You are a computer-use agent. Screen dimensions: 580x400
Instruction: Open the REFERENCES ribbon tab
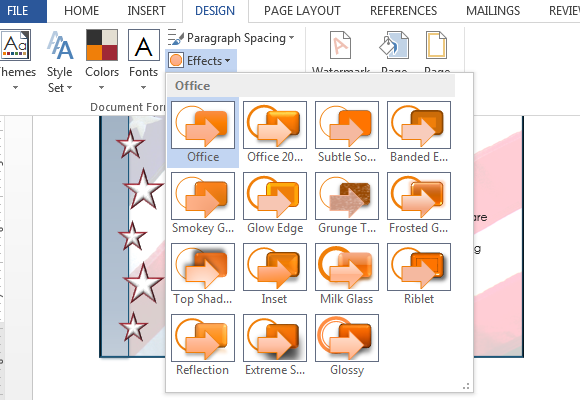[403, 11]
